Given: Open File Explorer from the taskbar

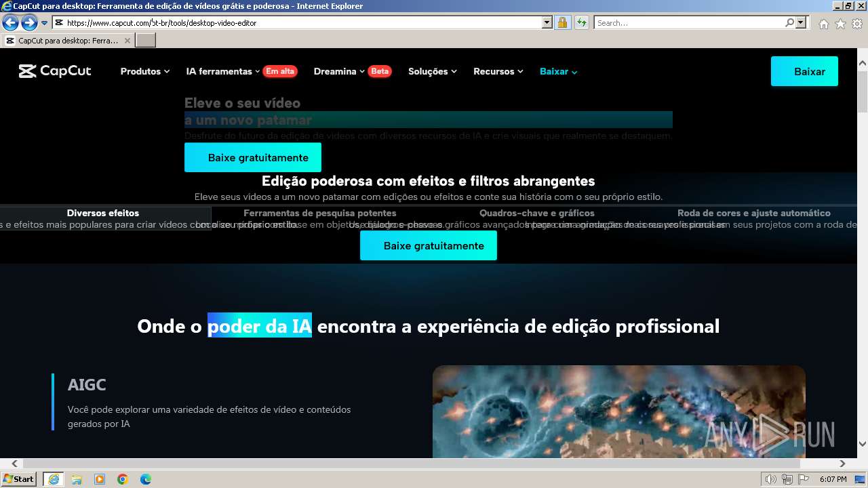Looking at the screenshot, I should (77, 479).
